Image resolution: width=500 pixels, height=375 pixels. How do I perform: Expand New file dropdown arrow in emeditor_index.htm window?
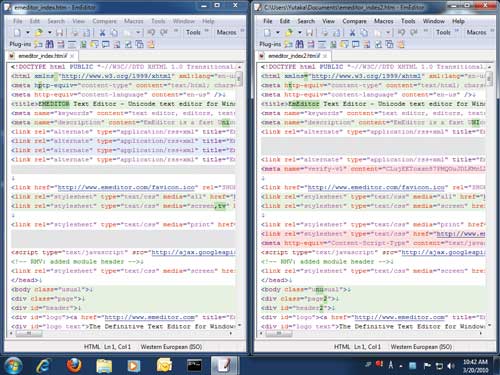[28, 32]
